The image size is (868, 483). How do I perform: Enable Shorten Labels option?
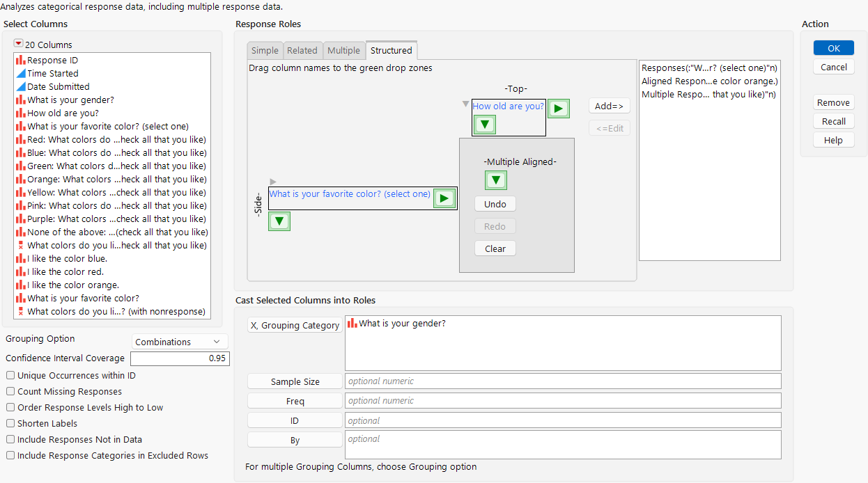[x=10, y=423]
